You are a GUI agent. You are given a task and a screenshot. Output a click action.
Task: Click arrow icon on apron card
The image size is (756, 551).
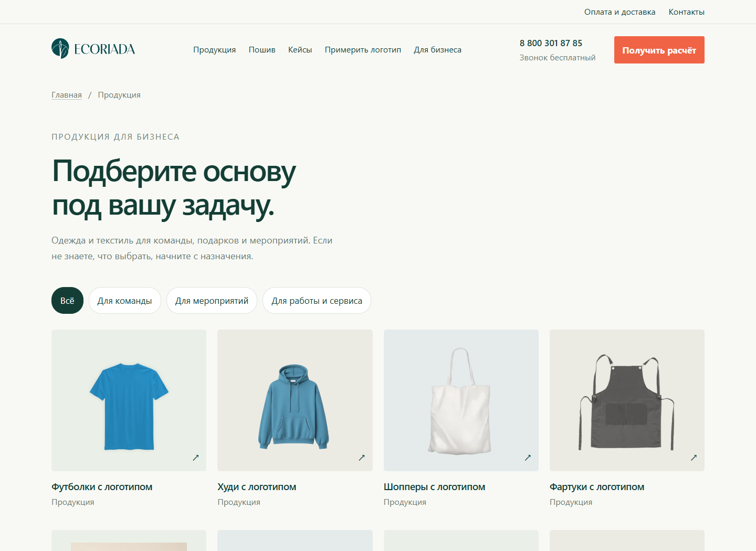[694, 458]
